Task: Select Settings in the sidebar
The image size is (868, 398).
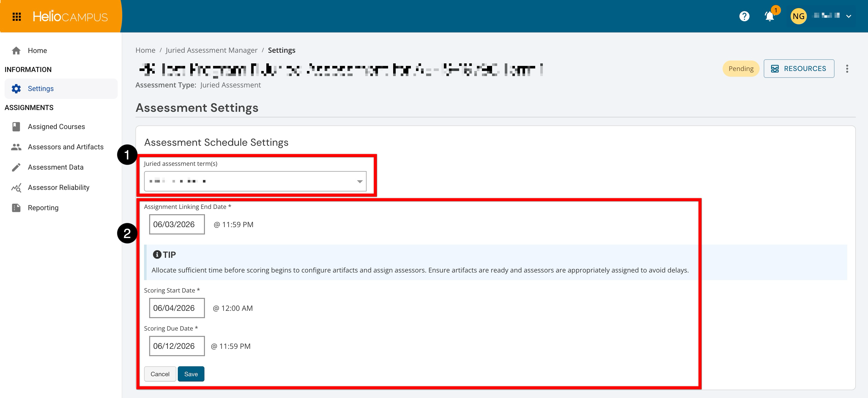Action: 61,88
